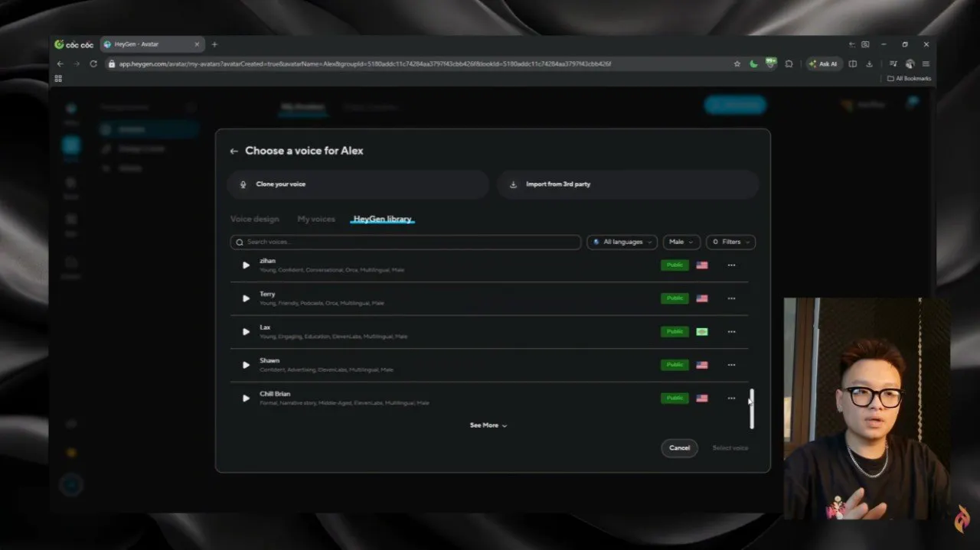Viewport: 980px width, 550px height.
Task: Open the browser downloads icon
Action: click(870, 64)
